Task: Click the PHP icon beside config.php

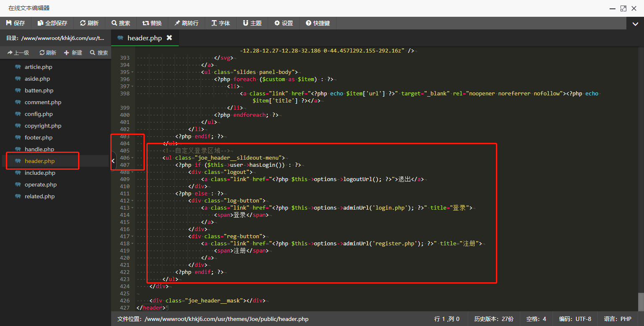Action: [x=18, y=114]
